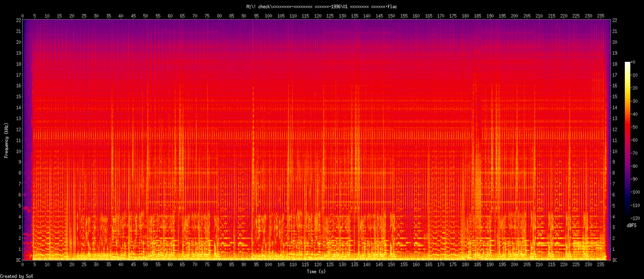Click the "Created by SoX" caption
The image size is (644, 279).
(17, 276)
